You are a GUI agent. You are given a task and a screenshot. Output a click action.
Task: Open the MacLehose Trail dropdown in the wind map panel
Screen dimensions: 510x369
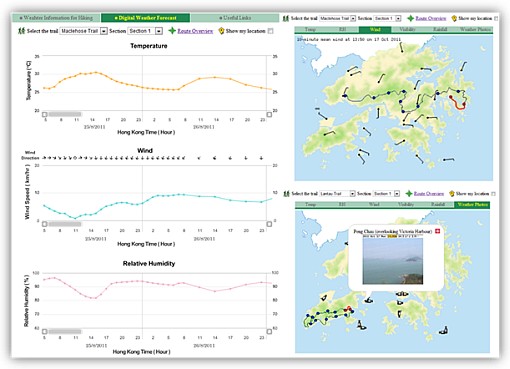[x=337, y=18]
